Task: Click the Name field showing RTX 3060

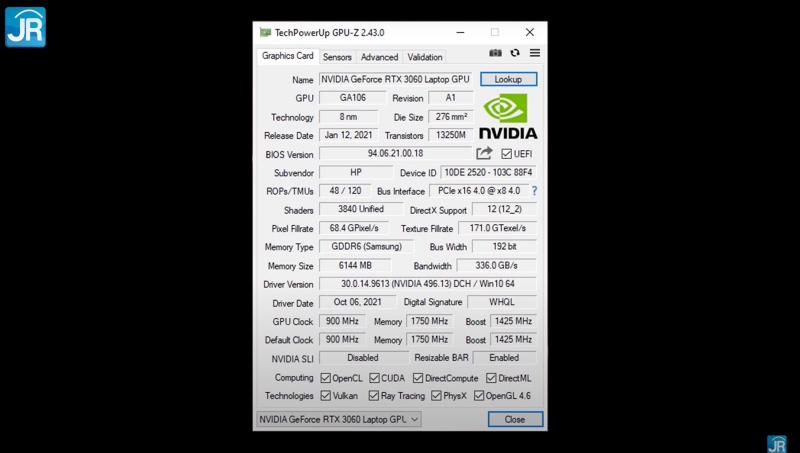Action: pos(396,79)
